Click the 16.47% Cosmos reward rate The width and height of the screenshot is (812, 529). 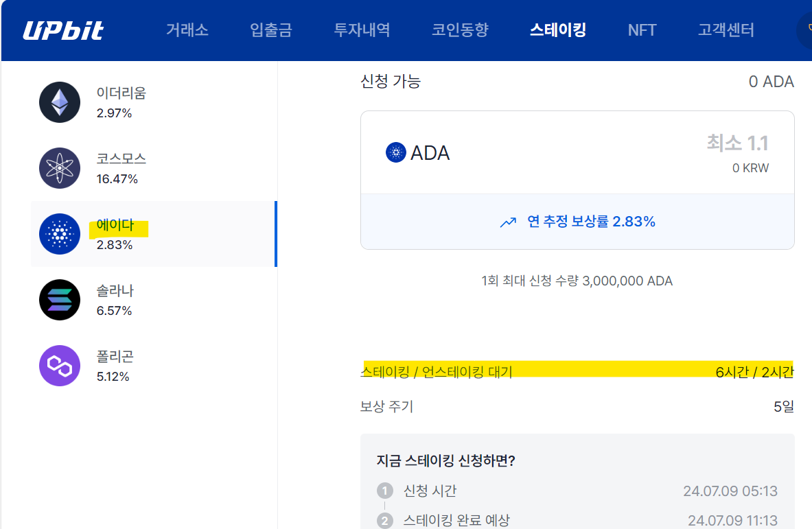[117, 179]
